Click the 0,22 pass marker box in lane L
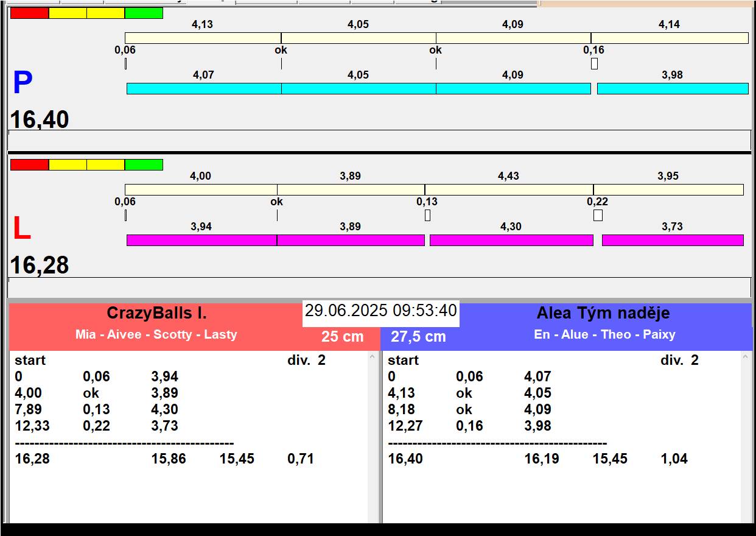756x536 pixels. pos(598,215)
